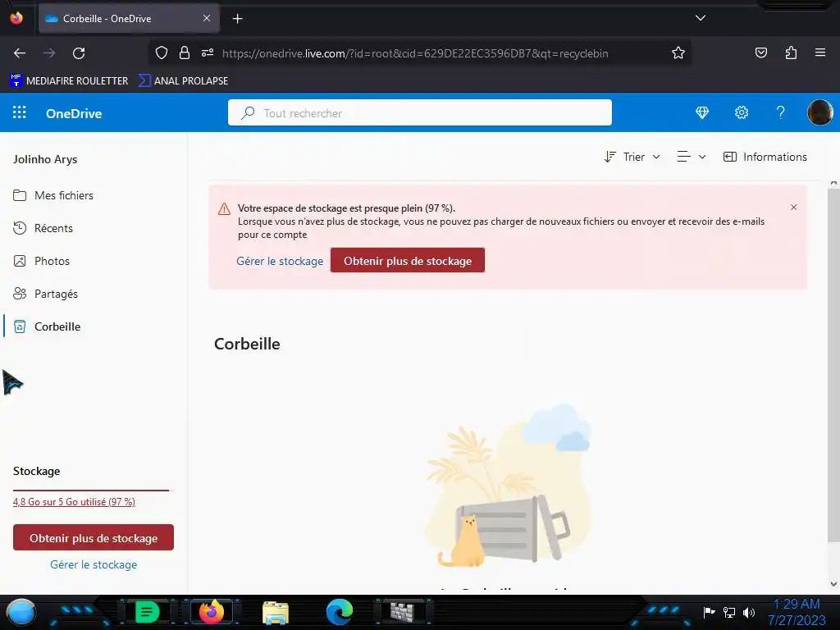Open the volume speaker tray icon
840x630 pixels.
[749, 612]
